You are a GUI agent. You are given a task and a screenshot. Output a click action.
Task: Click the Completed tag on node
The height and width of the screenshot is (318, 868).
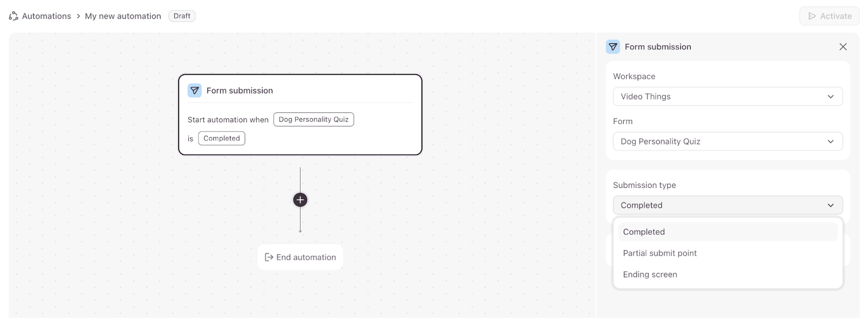pyautogui.click(x=221, y=138)
